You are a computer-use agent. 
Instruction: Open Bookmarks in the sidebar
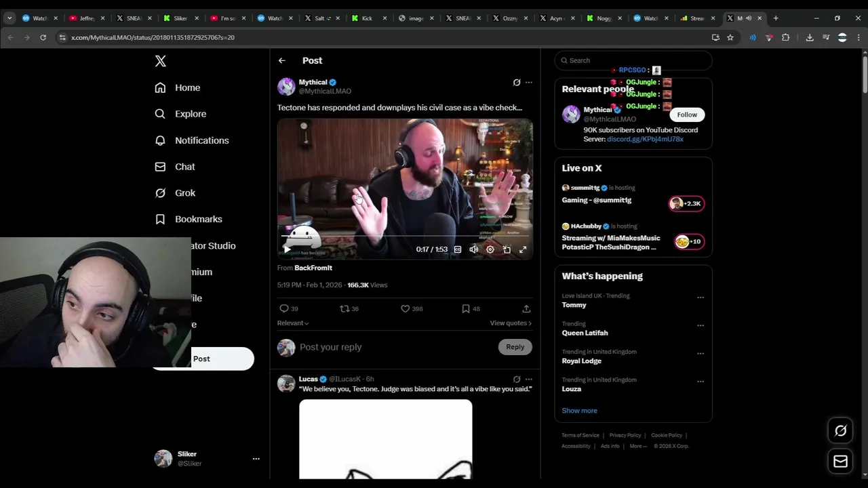pyautogui.click(x=189, y=219)
